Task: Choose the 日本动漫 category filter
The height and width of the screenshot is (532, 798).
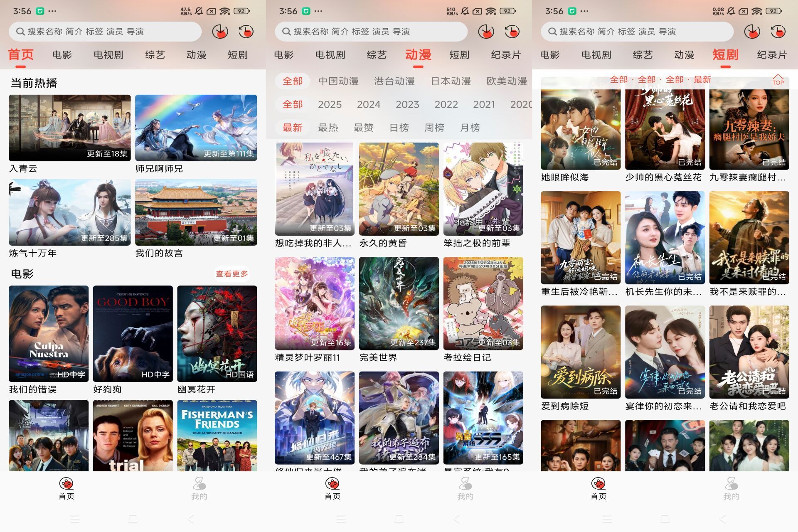Action: pos(451,81)
